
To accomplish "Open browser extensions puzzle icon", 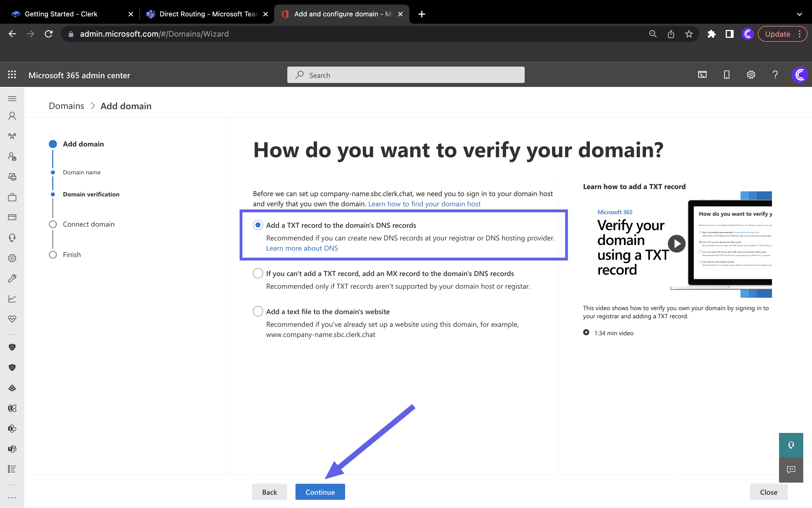I will click(x=711, y=34).
